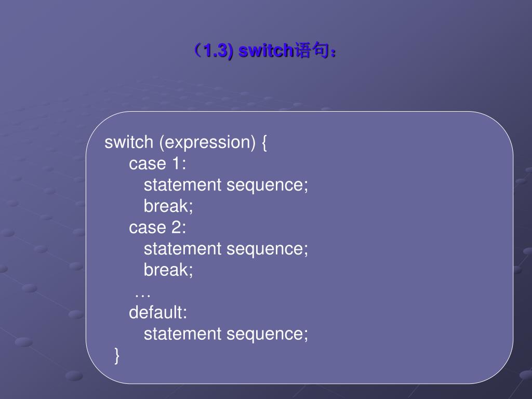Click the number '2' in case 2

(x=176, y=228)
